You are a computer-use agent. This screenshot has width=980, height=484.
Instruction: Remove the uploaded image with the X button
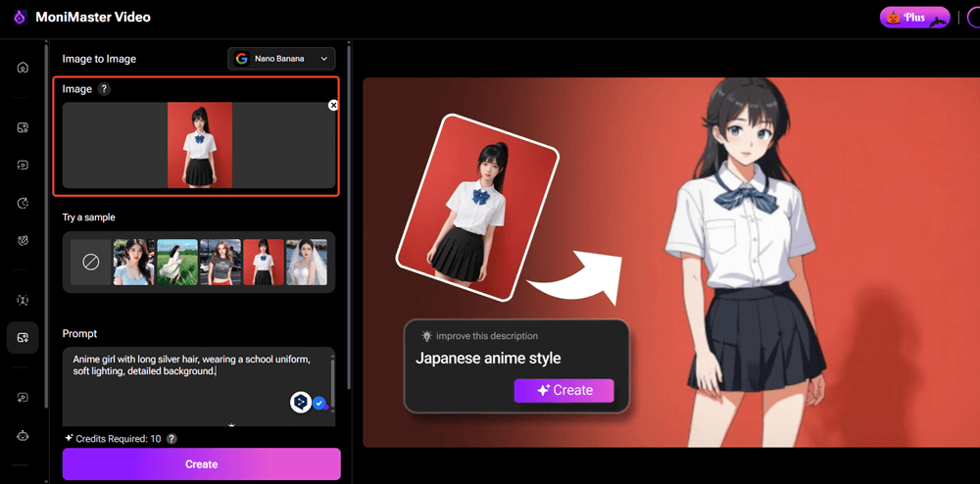333,106
